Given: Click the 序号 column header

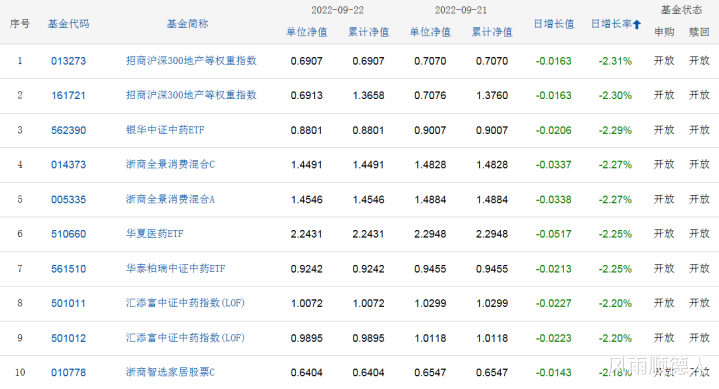Looking at the screenshot, I should 20,24.
